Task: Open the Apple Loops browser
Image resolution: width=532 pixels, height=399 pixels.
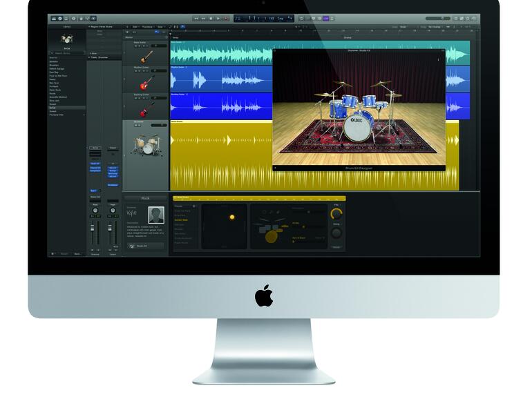Action: tap(468, 19)
